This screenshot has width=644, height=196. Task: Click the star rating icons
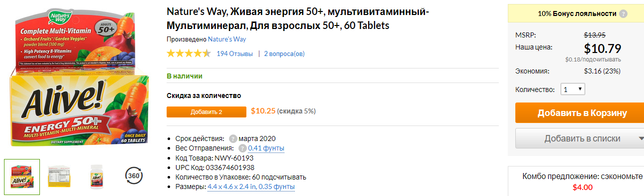tap(189, 53)
